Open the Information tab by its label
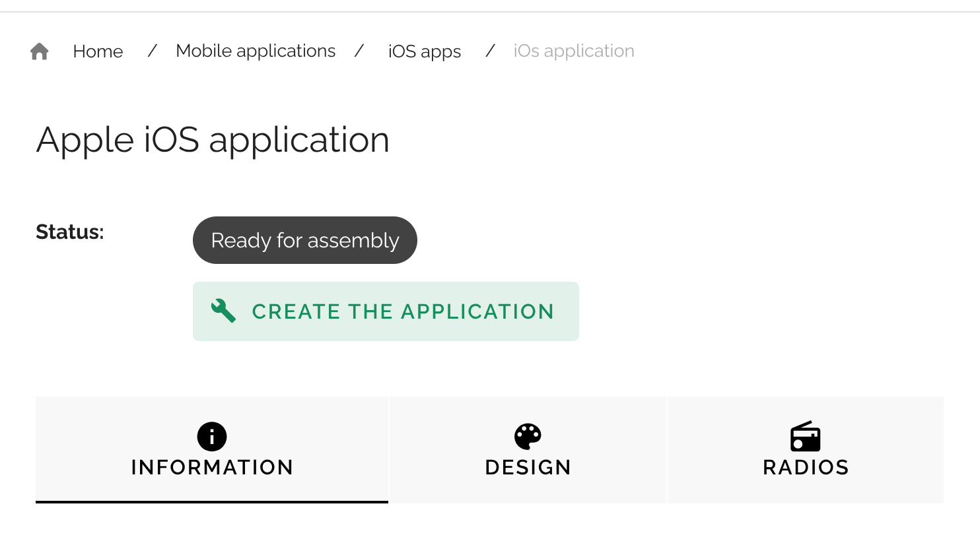 pos(212,468)
